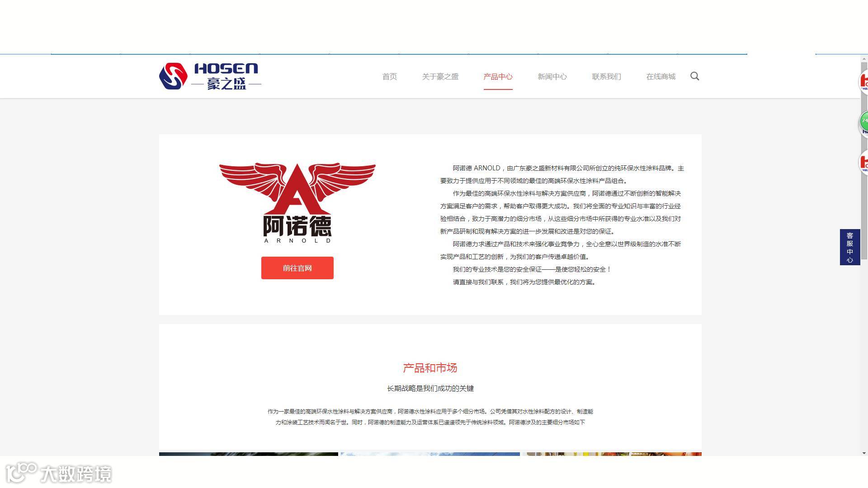Screen dimensions: 868x488
Task: Open 联系我们 contact page
Action: pos(606,77)
